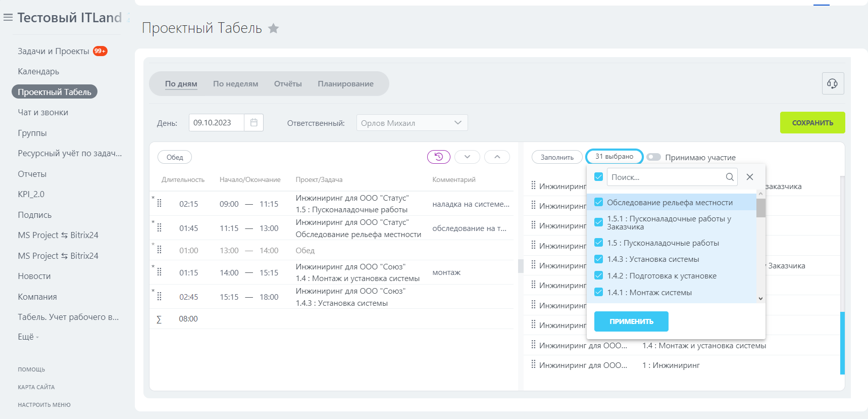Star the Проектный Табель page as favorite
This screenshot has height=419, width=868.
(x=273, y=28)
